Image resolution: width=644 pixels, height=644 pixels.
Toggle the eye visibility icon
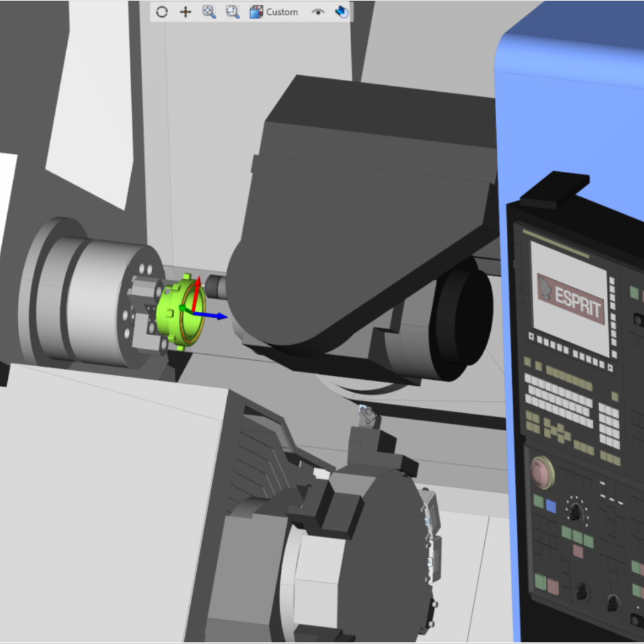(x=318, y=12)
